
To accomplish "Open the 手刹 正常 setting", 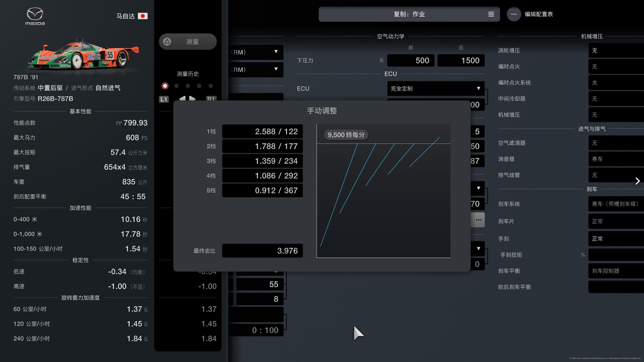I will pyautogui.click(x=616, y=239).
